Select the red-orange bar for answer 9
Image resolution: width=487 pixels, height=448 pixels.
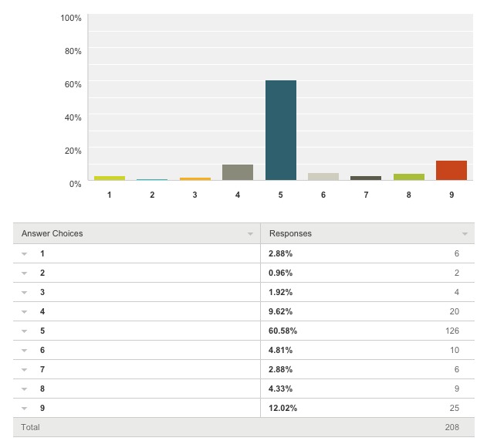click(451, 170)
